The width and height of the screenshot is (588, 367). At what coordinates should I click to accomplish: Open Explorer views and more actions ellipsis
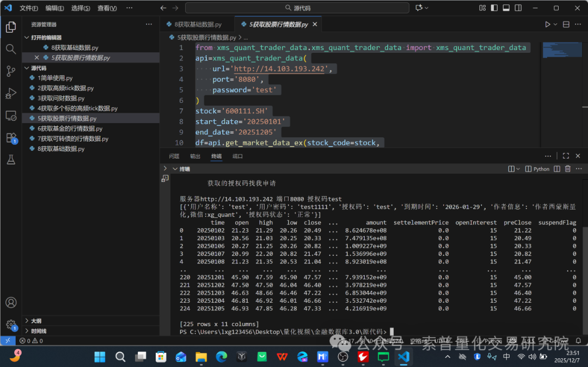point(149,25)
